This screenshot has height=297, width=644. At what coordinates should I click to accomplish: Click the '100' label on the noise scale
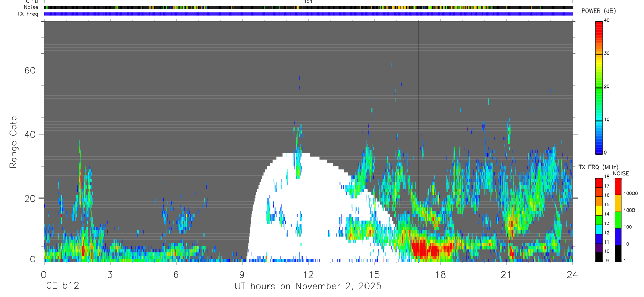(x=627, y=227)
